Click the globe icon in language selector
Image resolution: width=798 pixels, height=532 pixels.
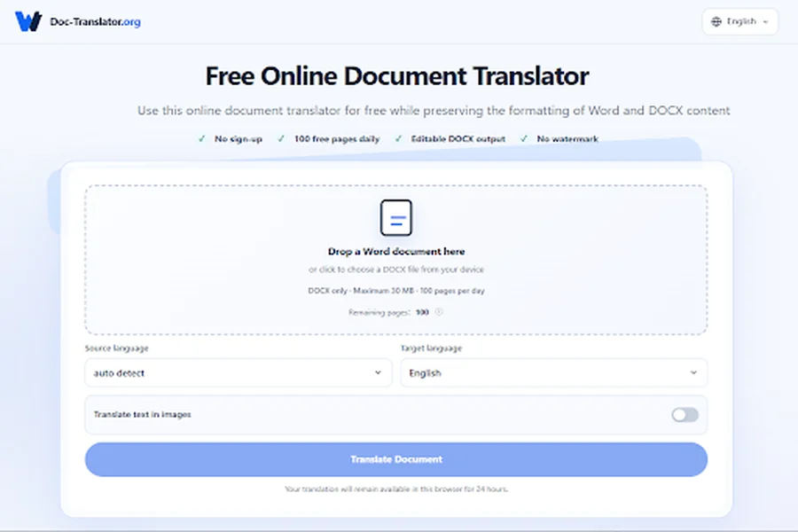point(716,21)
